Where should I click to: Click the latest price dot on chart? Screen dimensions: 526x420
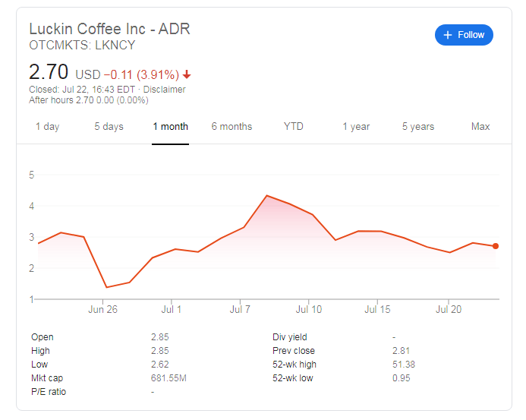[x=496, y=246]
